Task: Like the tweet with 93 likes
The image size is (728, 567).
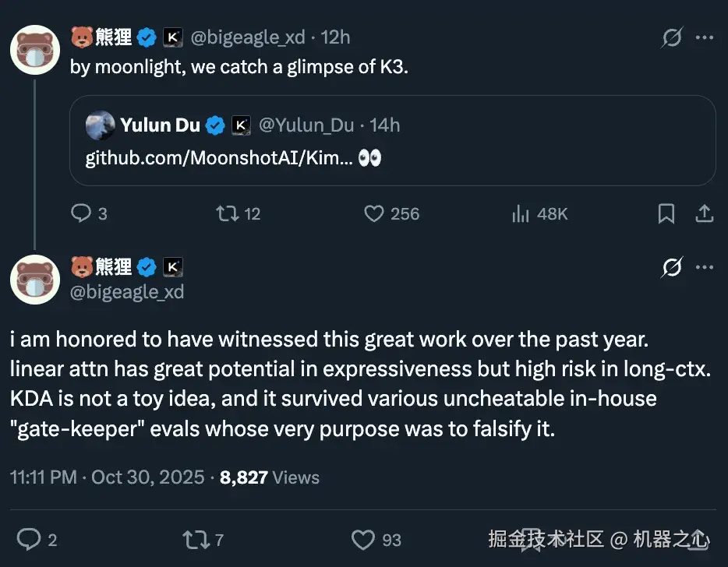Action: [362, 539]
